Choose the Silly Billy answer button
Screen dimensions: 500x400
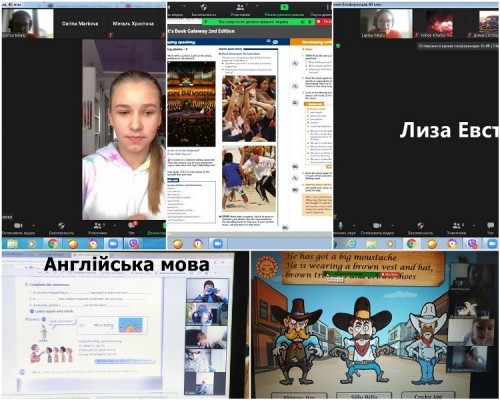364,396
